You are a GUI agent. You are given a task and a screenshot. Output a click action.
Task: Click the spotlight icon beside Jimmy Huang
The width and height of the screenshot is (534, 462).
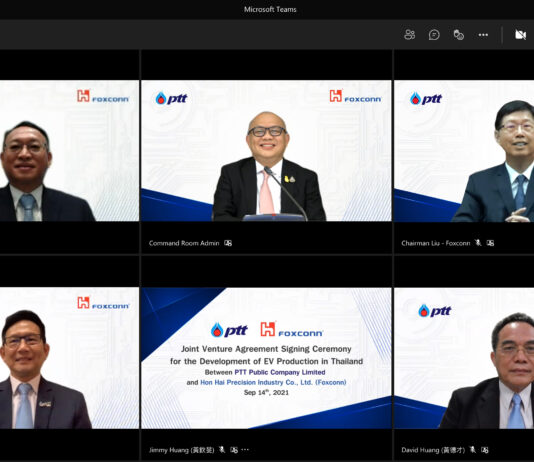(234, 450)
